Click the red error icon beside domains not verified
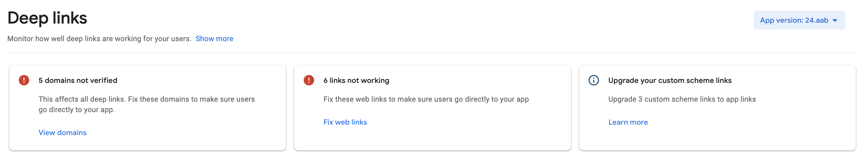 tap(24, 80)
